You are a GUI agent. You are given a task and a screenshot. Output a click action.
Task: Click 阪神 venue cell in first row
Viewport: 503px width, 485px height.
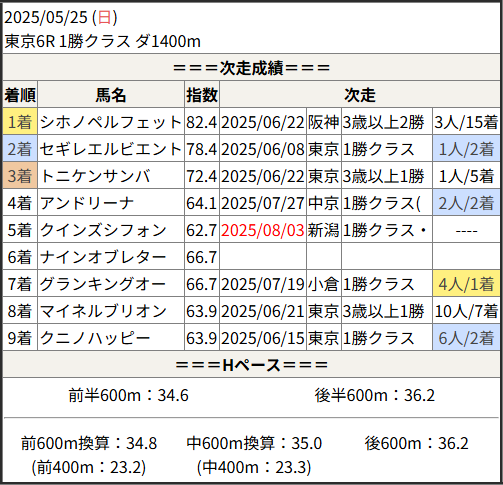tap(323, 122)
